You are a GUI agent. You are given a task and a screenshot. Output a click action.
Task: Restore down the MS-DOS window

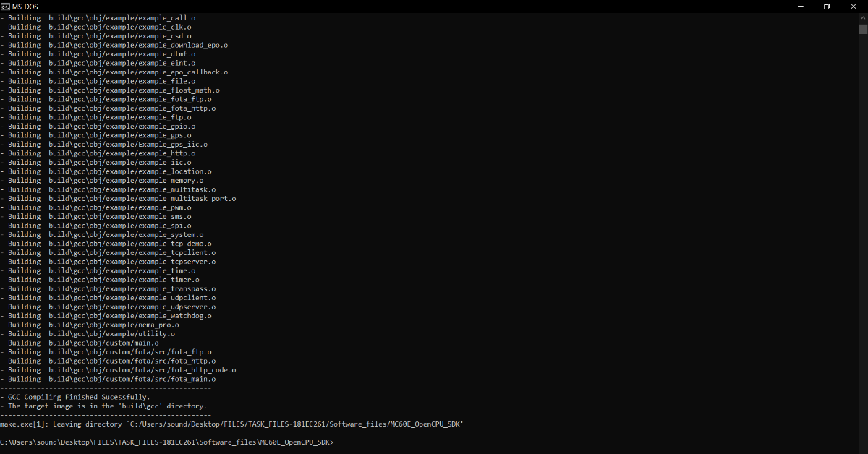point(827,7)
